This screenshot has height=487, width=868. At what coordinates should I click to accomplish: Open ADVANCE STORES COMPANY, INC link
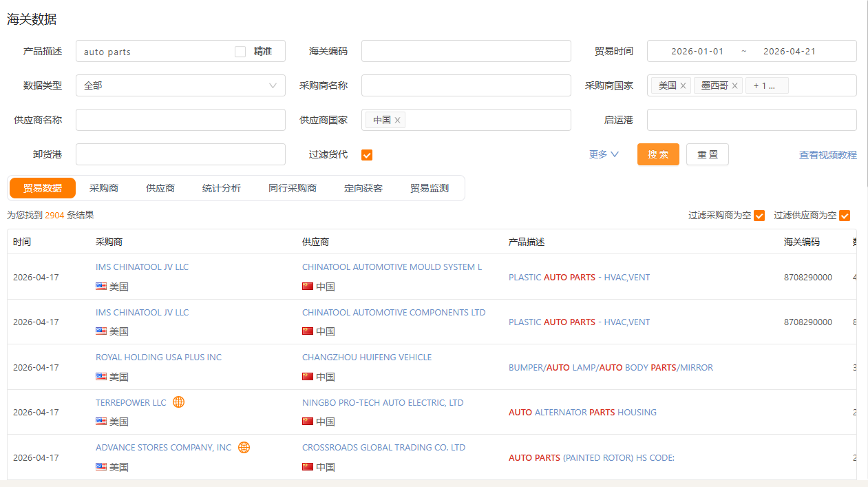(164, 447)
